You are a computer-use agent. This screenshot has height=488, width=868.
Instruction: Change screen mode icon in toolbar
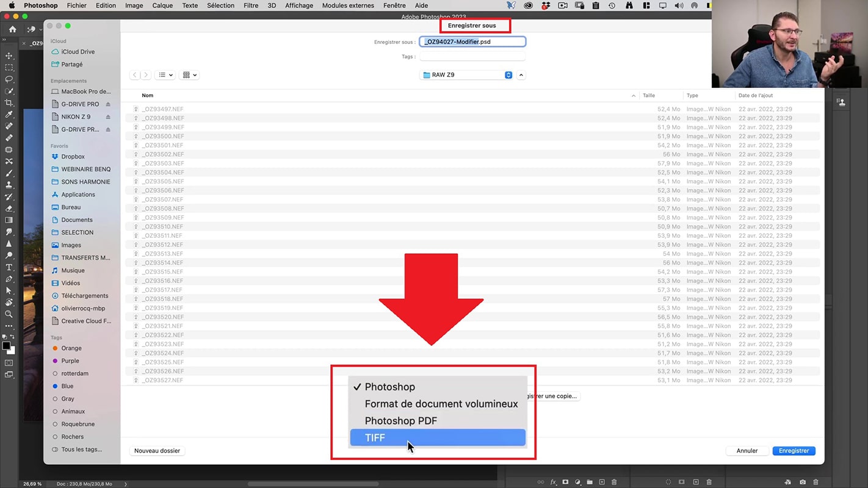pyautogui.click(x=9, y=375)
